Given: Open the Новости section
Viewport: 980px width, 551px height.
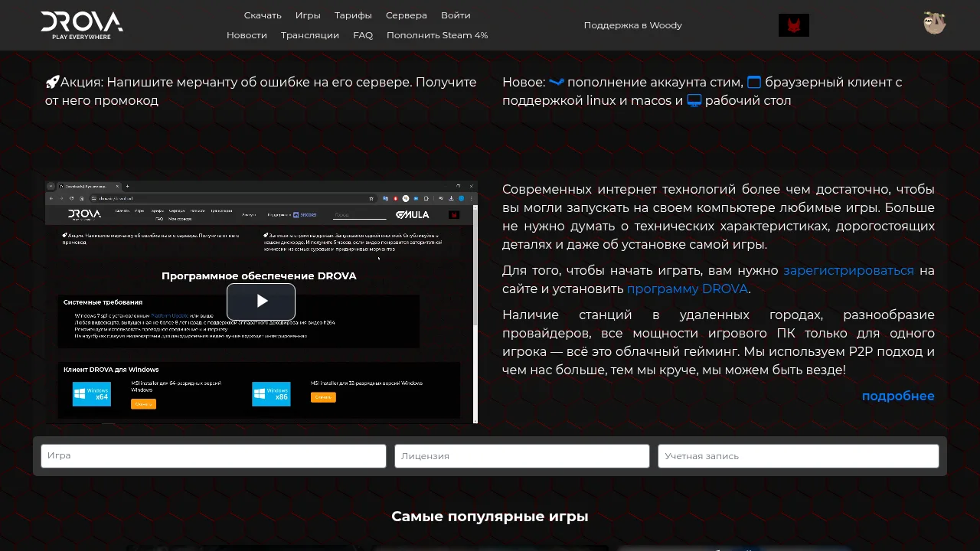Looking at the screenshot, I should 247,35.
